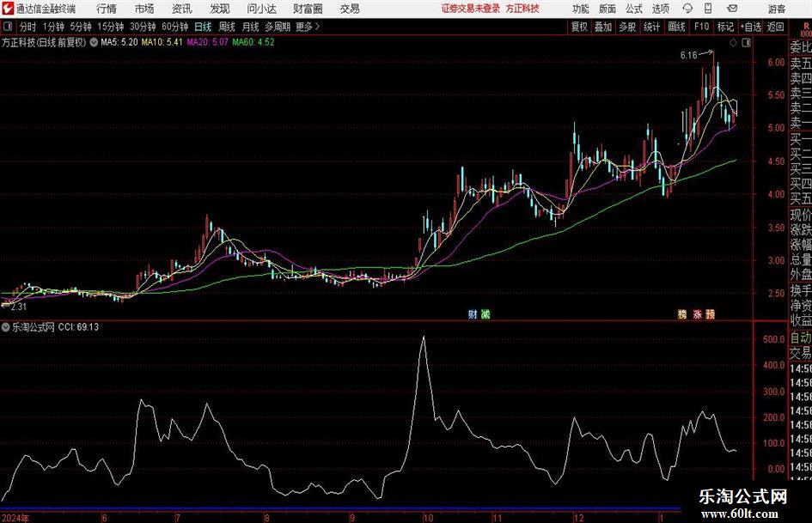Expand the main chart indicator dropdown arrow
The width and height of the screenshot is (812, 523).
click(94, 42)
